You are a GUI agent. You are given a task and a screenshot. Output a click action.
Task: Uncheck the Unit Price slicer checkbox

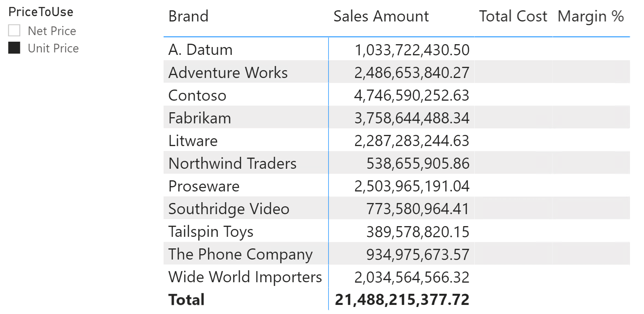pyautogui.click(x=14, y=48)
